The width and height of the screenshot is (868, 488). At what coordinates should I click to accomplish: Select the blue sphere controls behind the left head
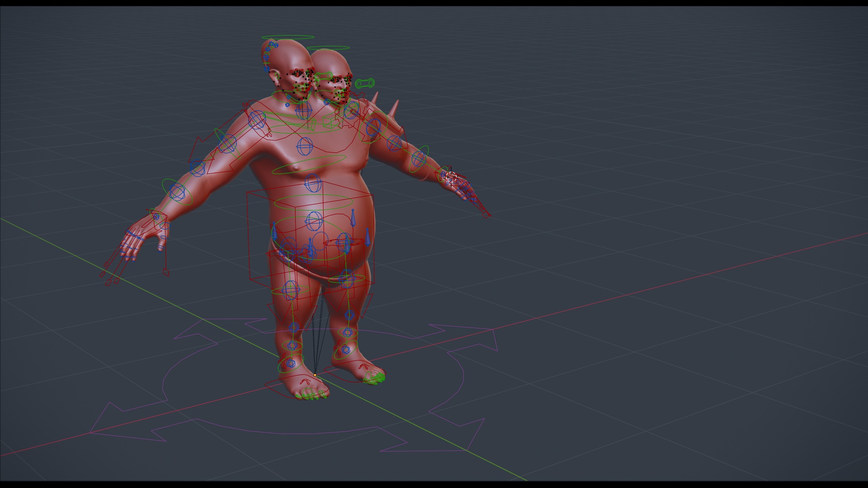coord(270,50)
